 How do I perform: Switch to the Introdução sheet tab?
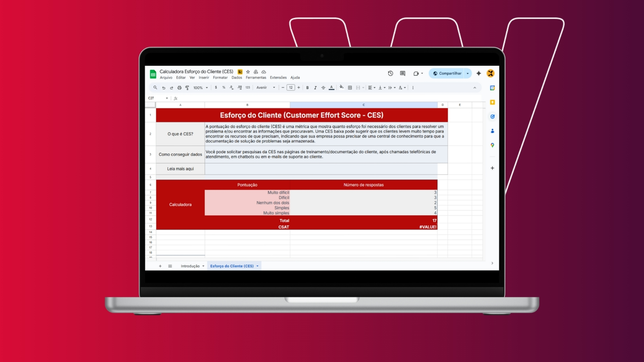point(190,266)
